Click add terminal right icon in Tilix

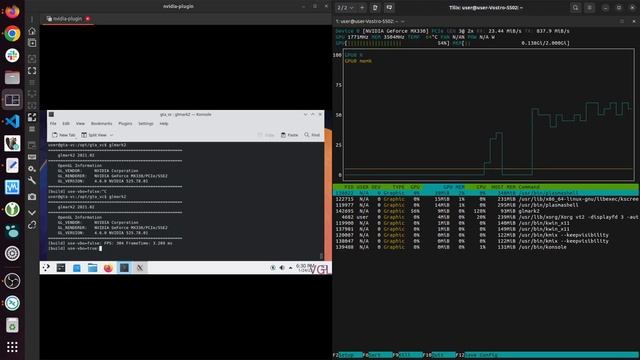pyautogui.click(x=375, y=7)
